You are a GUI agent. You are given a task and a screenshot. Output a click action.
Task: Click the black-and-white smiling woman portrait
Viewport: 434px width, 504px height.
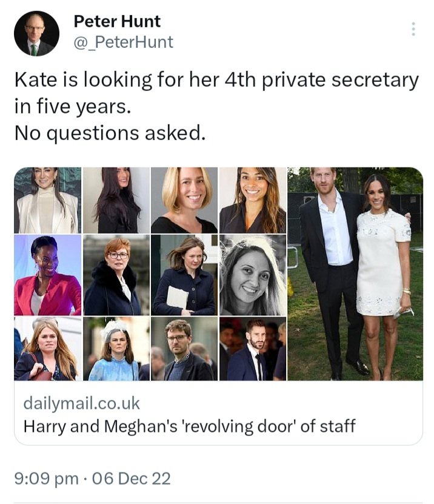pyautogui.click(x=252, y=275)
